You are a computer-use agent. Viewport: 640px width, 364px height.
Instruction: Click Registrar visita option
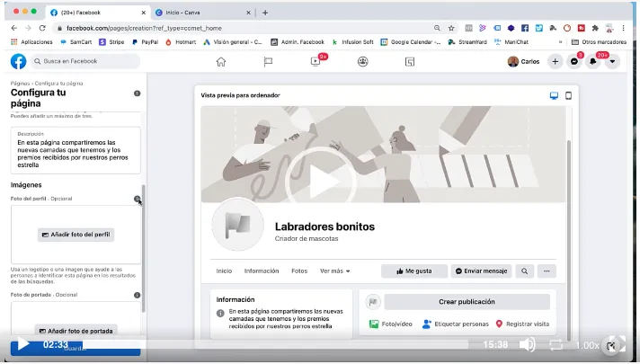point(522,324)
